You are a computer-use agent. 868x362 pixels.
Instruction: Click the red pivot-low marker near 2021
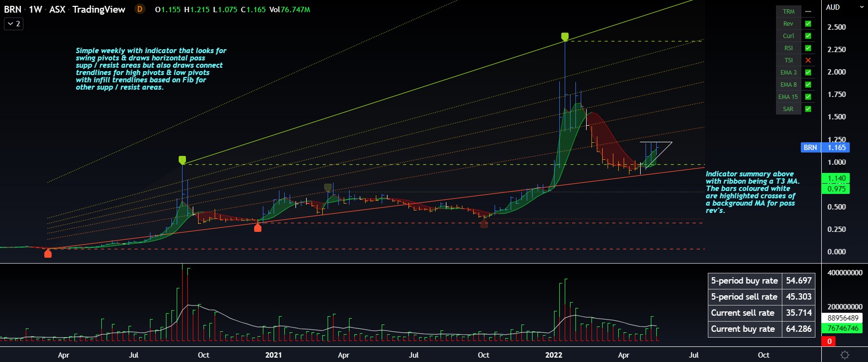tap(258, 228)
